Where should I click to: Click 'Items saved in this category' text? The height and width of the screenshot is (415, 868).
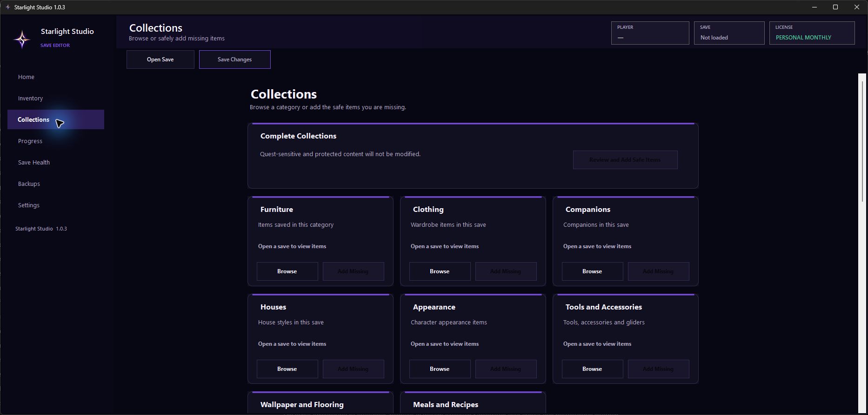296,225
